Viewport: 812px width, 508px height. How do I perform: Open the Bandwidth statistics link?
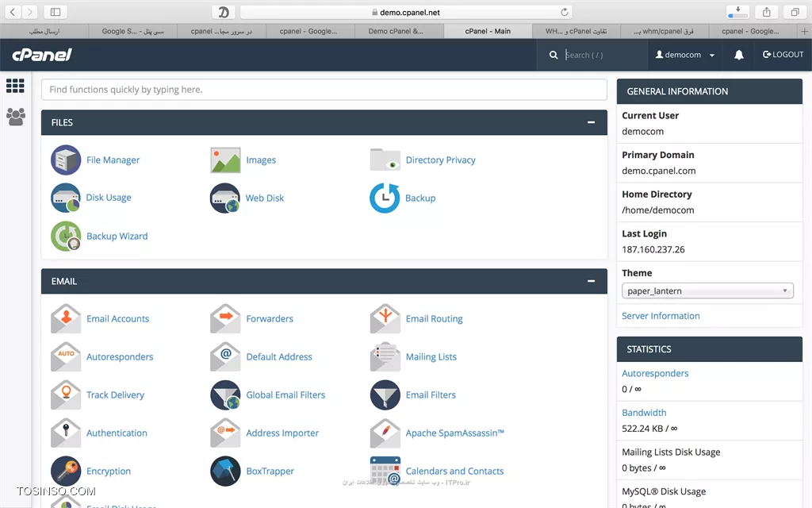point(644,413)
